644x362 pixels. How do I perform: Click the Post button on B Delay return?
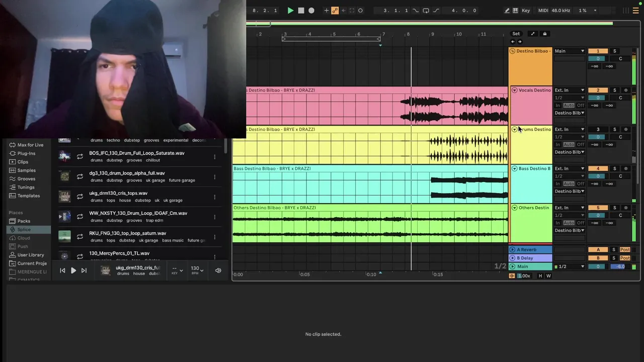pos(625,258)
